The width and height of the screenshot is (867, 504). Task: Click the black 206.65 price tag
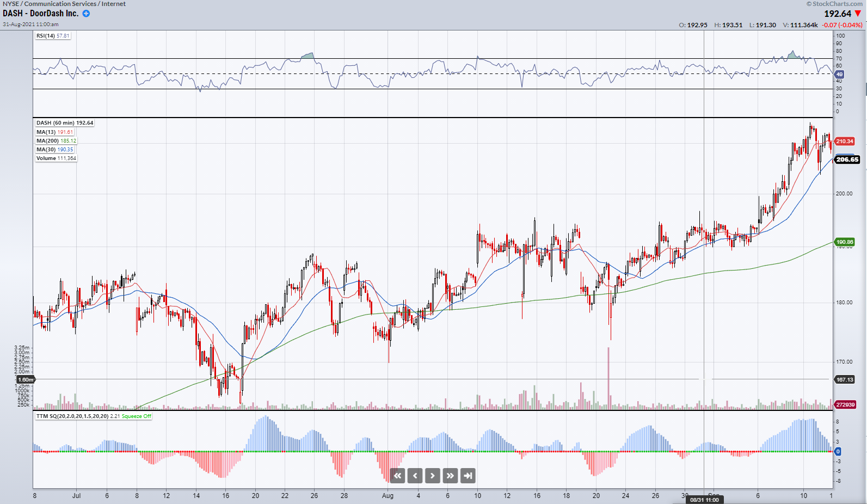pyautogui.click(x=847, y=159)
